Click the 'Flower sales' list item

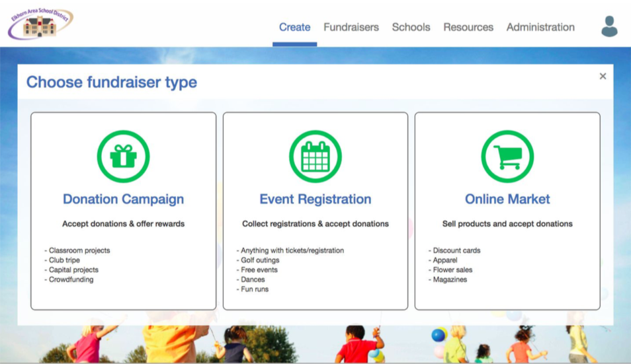click(450, 270)
